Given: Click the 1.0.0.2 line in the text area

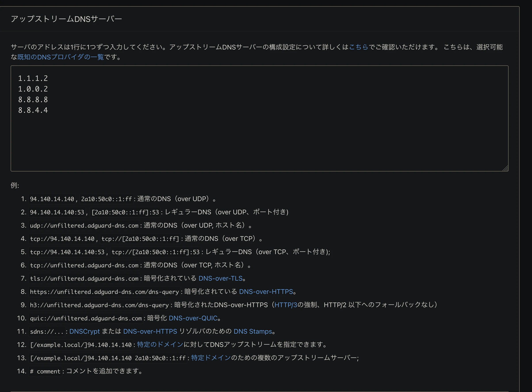Looking at the screenshot, I should 33,89.
